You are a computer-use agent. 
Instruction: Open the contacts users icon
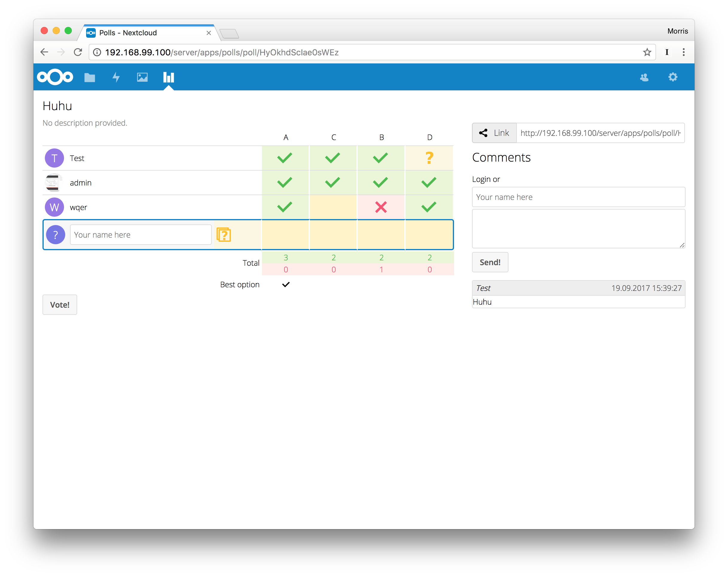pos(644,77)
